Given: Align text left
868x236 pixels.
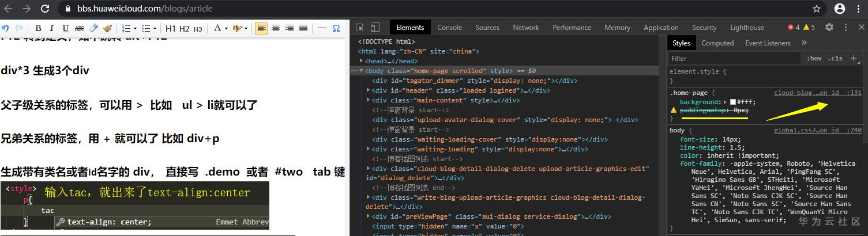Looking at the screenshot, I should pos(261,28).
